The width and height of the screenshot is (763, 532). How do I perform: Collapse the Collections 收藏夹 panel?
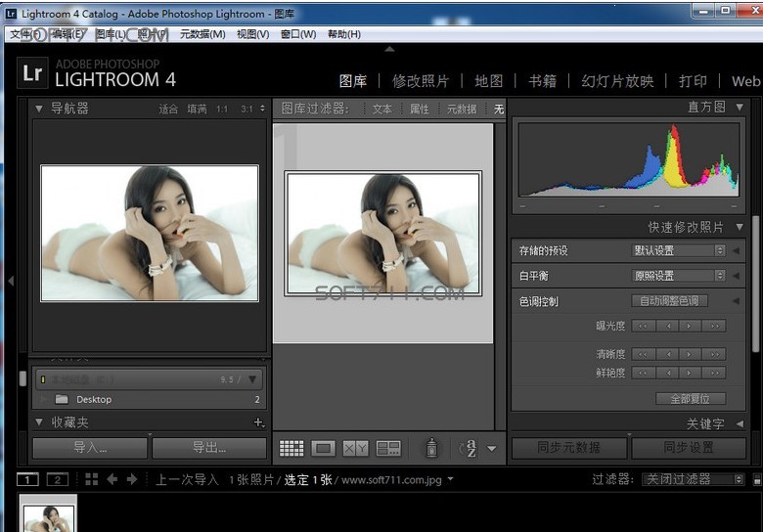click(x=38, y=422)
